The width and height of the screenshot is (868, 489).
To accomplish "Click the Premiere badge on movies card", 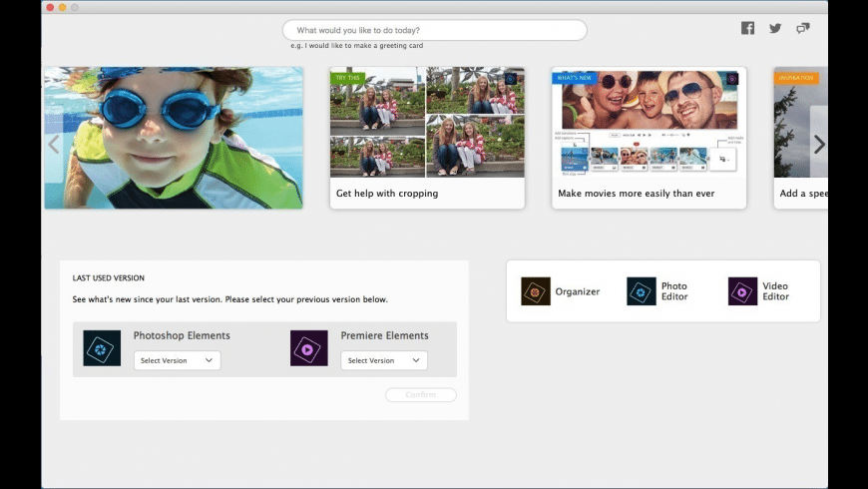I will click(x=732, y=79).
